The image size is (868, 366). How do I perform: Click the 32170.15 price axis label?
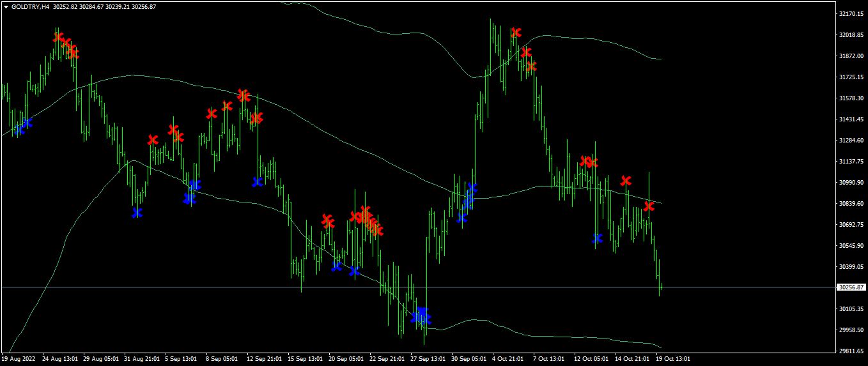(851, 13)
